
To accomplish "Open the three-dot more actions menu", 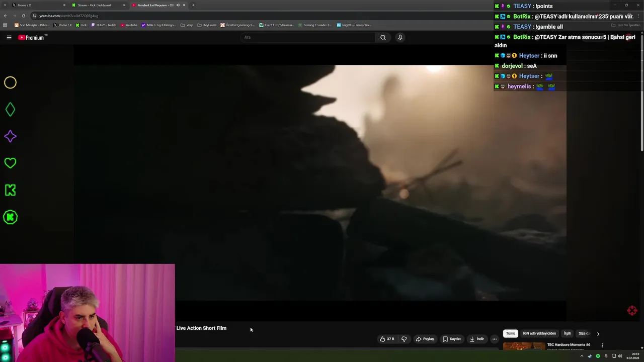I will 494,339.
